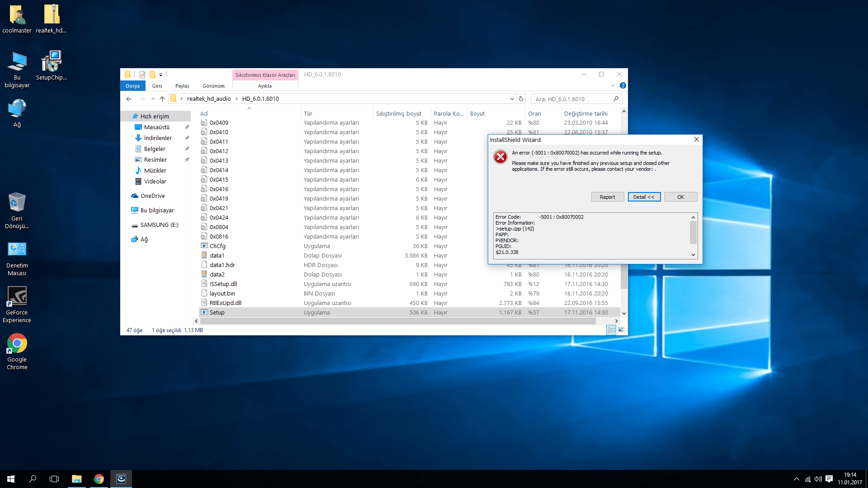Click the blue help question mark icon
This screenshot has height=488, width=868.
click(623, 85)
